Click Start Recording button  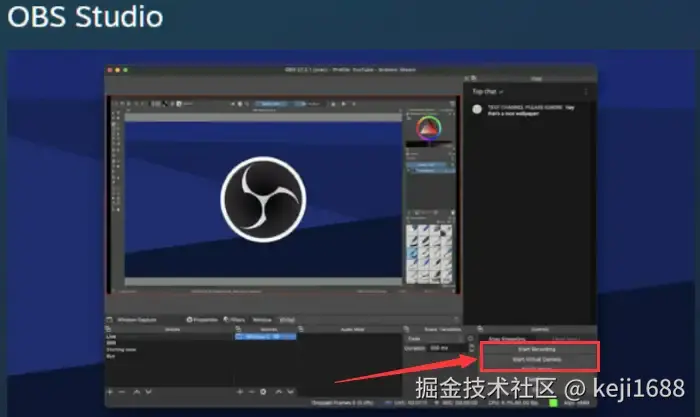pyautogui.click(x=537, y=349)
